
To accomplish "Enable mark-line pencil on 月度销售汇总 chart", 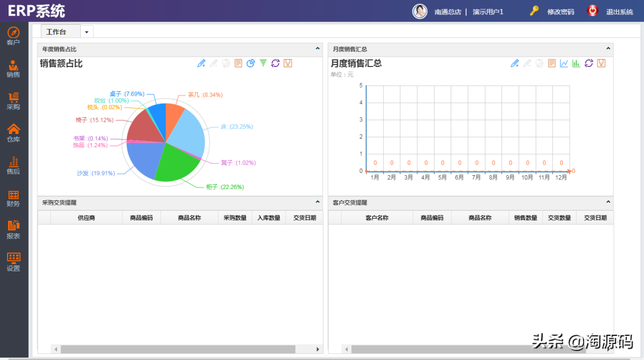I will (515, 63).
